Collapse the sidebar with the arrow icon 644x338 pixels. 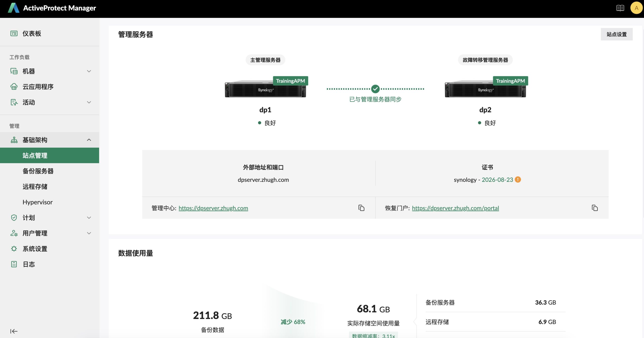[14, 331]
